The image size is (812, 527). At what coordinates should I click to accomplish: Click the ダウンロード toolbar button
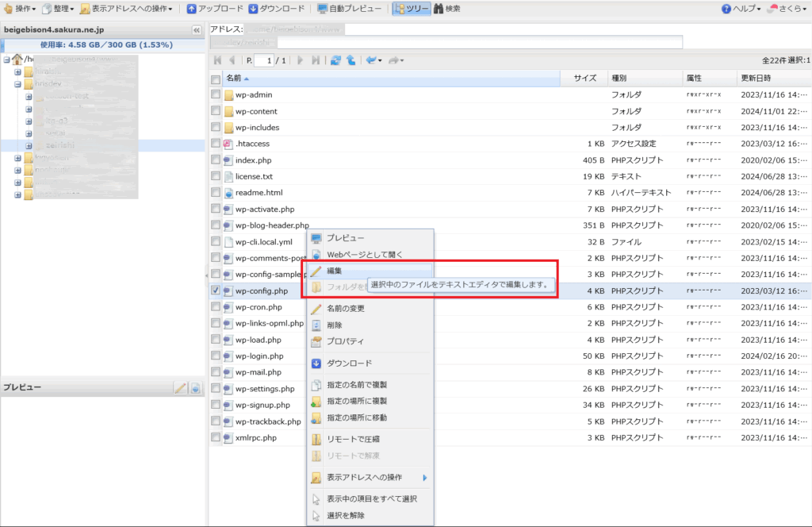point(276,9)
